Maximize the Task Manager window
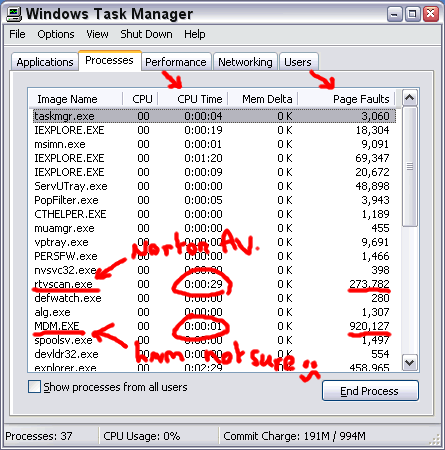The height and width of the screenshot is (450, 445). coord(413,14)
